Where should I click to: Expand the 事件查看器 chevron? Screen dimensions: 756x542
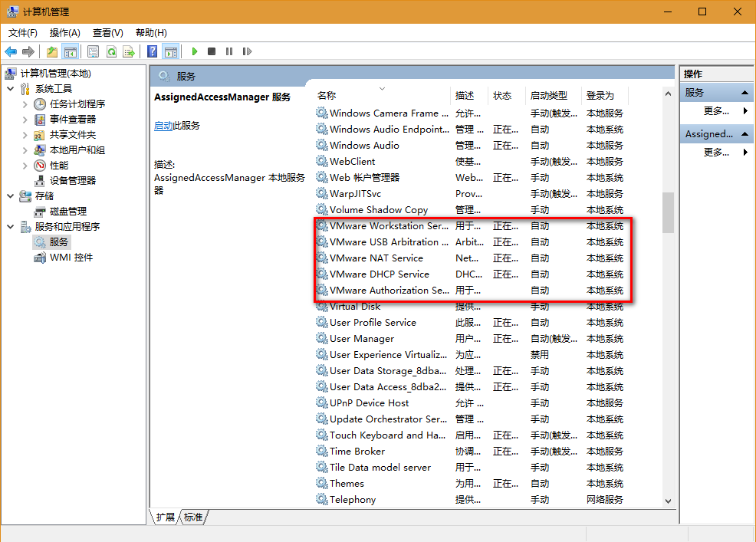[x=25, y=120]
